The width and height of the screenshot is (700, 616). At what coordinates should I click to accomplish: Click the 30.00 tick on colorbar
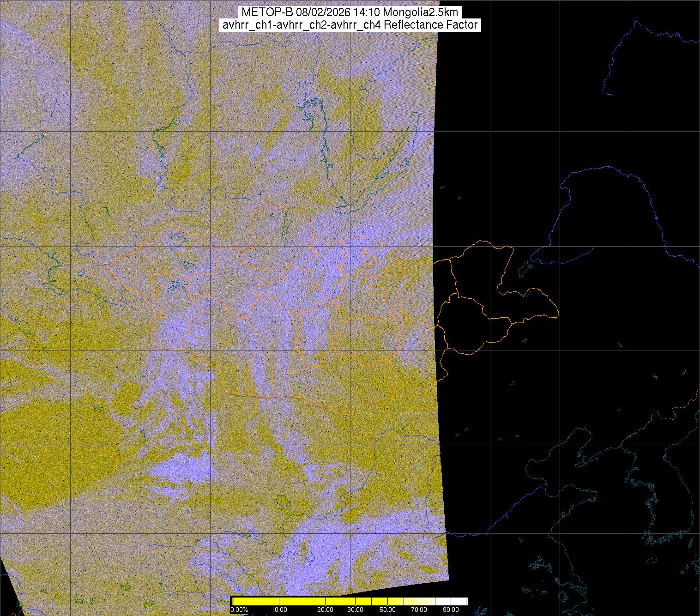click(x=355, y=610)
